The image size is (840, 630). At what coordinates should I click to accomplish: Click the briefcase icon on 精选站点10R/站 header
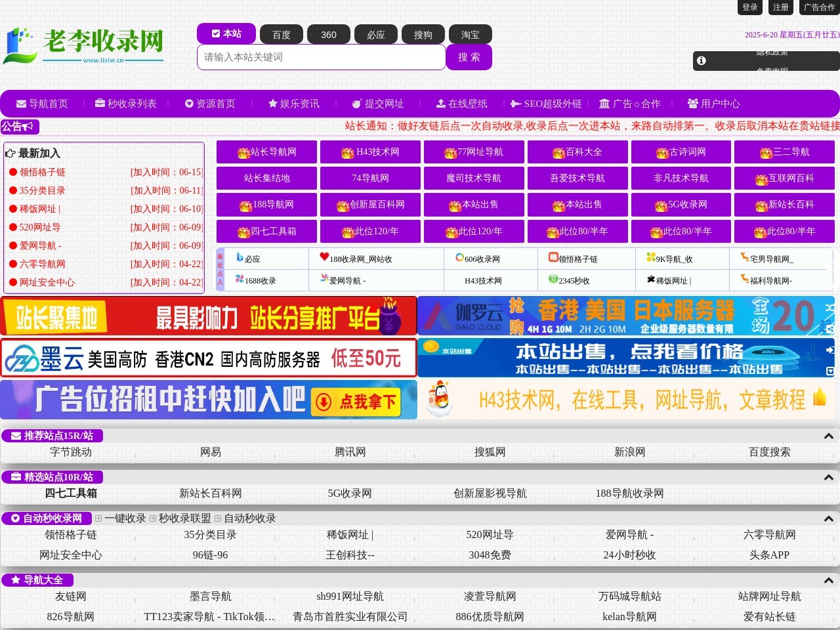tap(16, 477)
